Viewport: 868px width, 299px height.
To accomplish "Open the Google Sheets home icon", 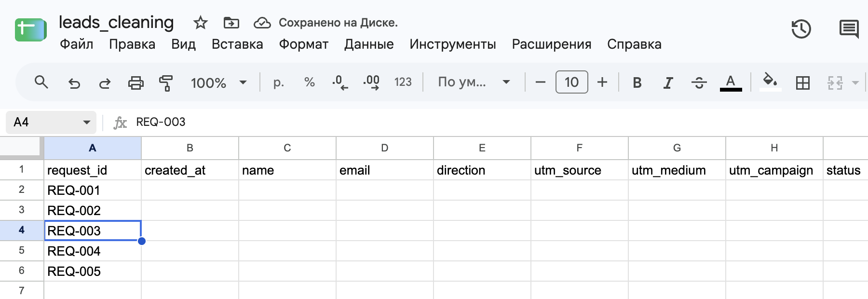I will (x=31, y=30).
